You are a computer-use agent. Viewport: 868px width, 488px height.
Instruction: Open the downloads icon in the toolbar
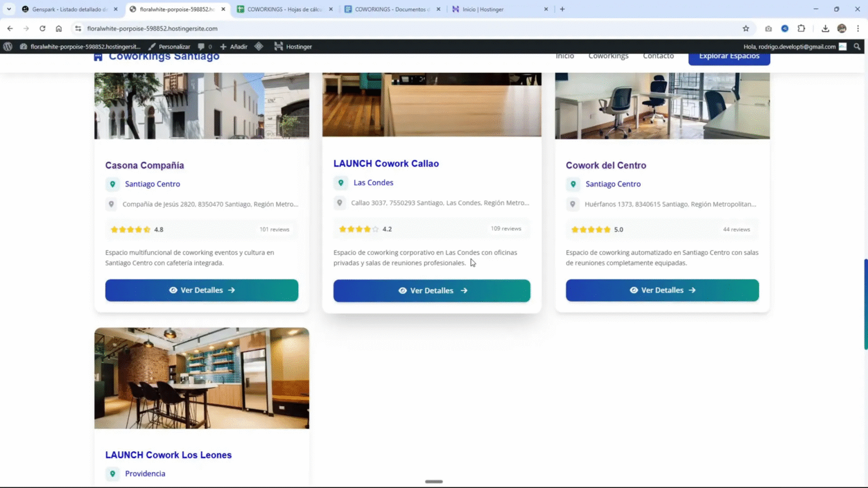pos(825,28)
